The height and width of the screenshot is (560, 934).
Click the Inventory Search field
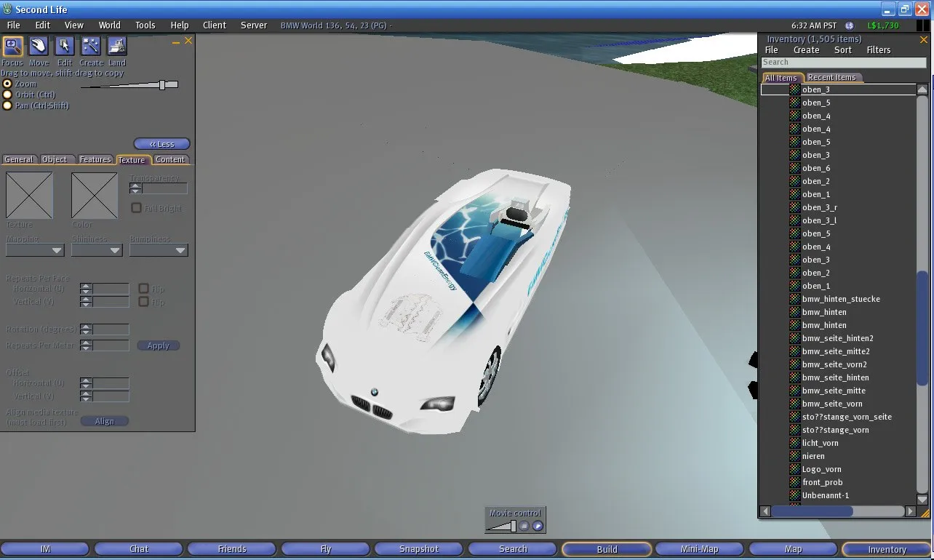coord(843,63)
